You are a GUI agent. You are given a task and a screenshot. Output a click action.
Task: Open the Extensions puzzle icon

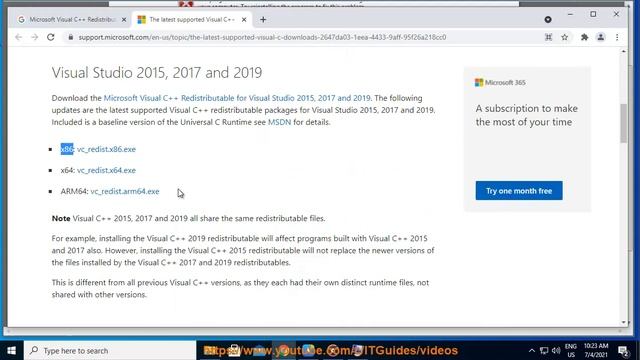[x=584, y=37]
